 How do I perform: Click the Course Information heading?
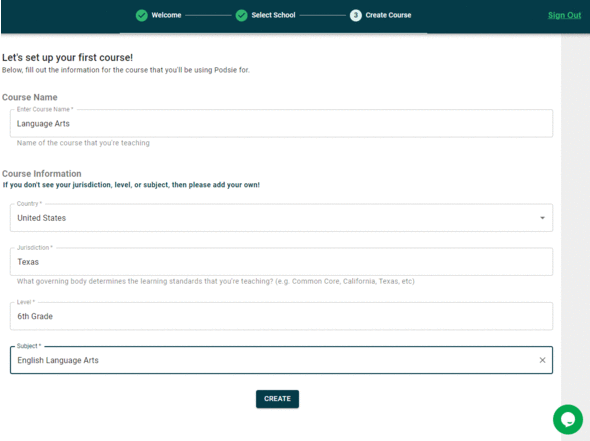(41, 173)
